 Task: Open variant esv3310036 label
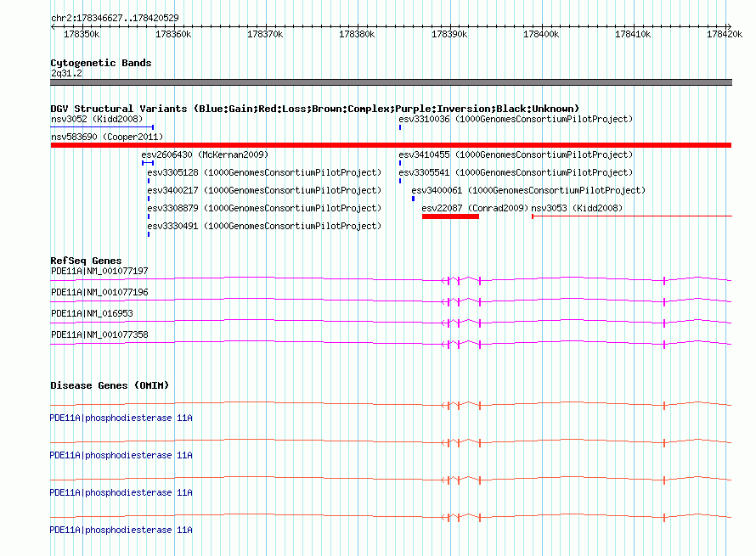pos(516,119)
